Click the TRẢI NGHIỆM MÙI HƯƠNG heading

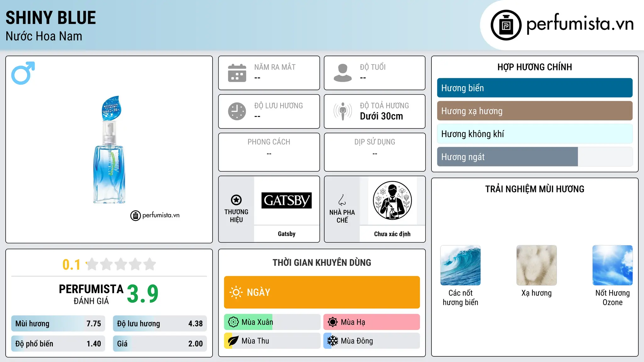535,189
